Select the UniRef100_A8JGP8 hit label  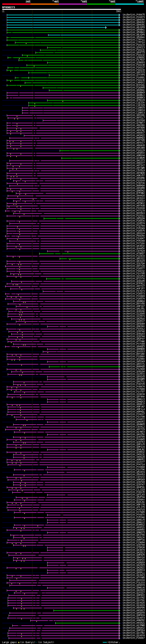[x=133, y=27]
